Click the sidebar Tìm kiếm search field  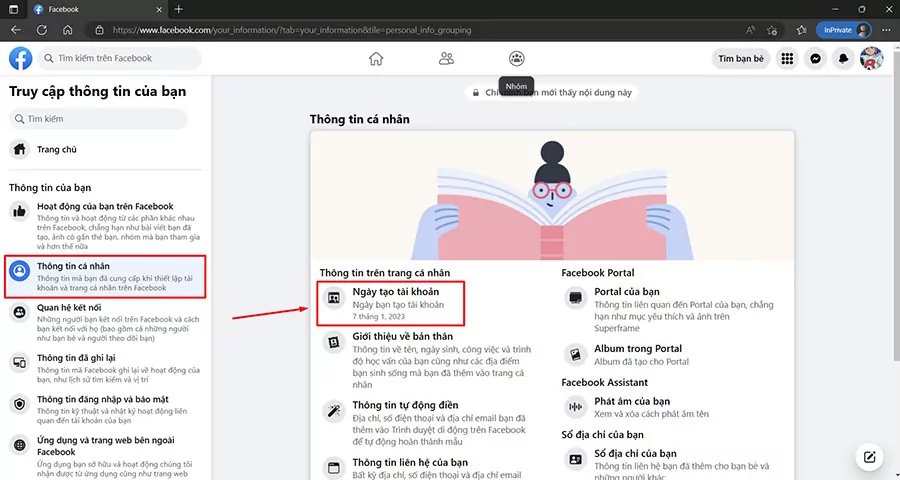tap(98, 119)
